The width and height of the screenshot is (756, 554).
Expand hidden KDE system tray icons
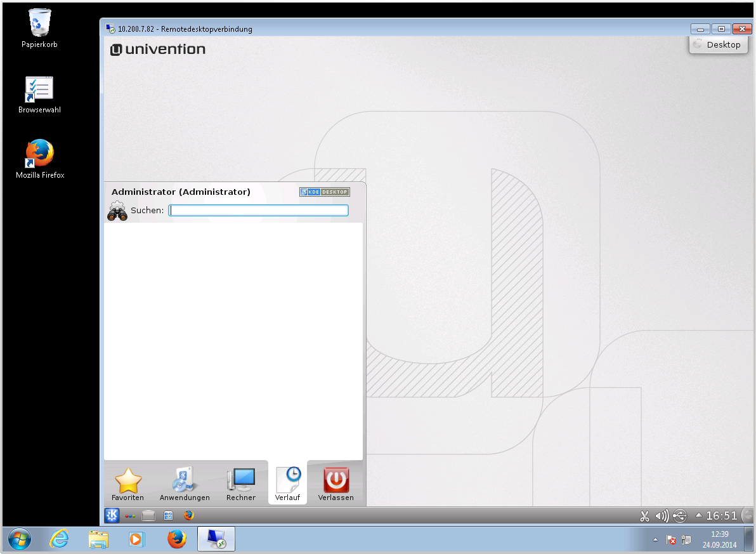699,515
